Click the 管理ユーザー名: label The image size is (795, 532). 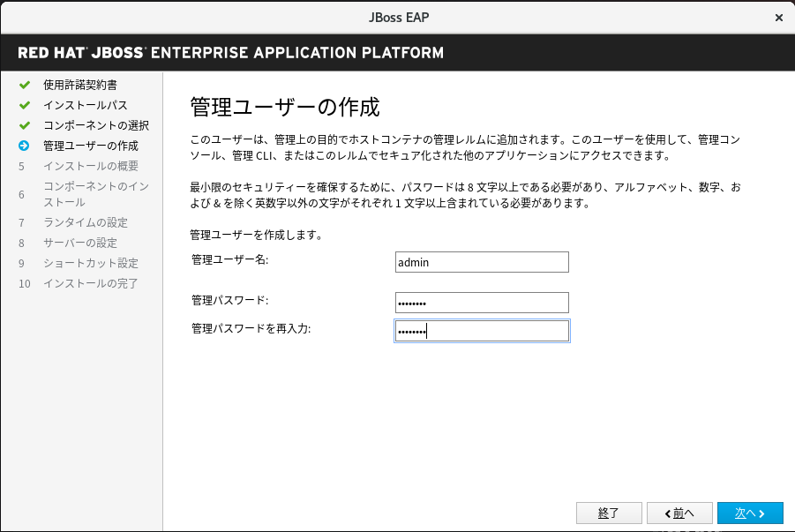tap(229, 259)
